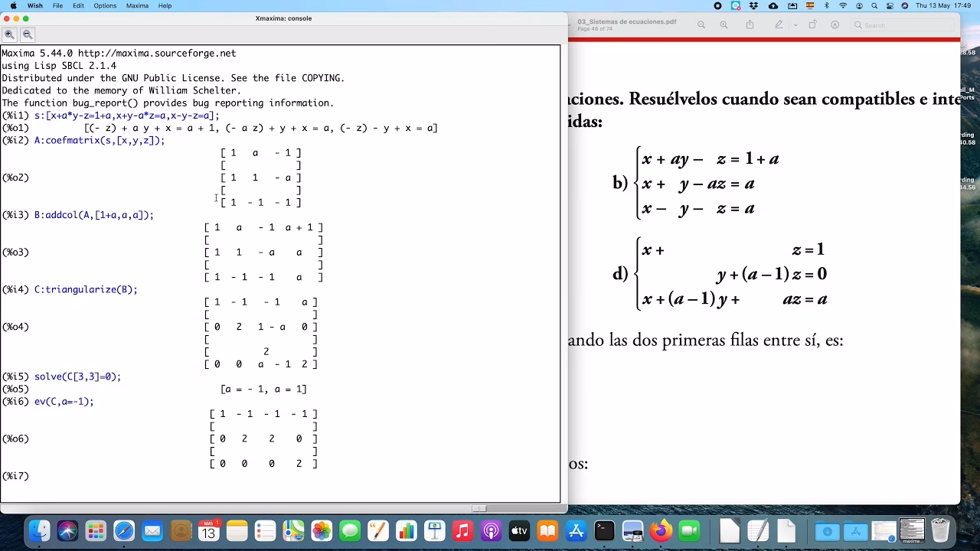Image resolution: width=980 pixels, height=551 pixels.
Task: Select the Highlight pen tool in Preview
Action: point(779,25)
